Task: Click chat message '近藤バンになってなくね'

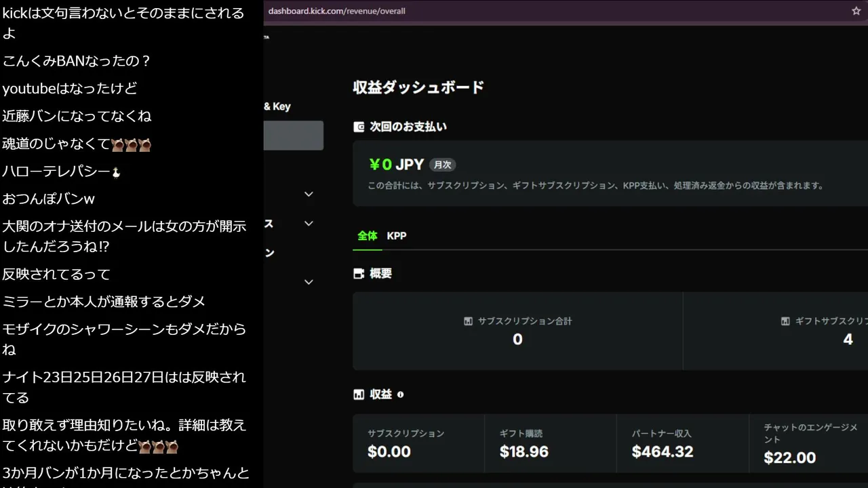Action: click(77, 116)
